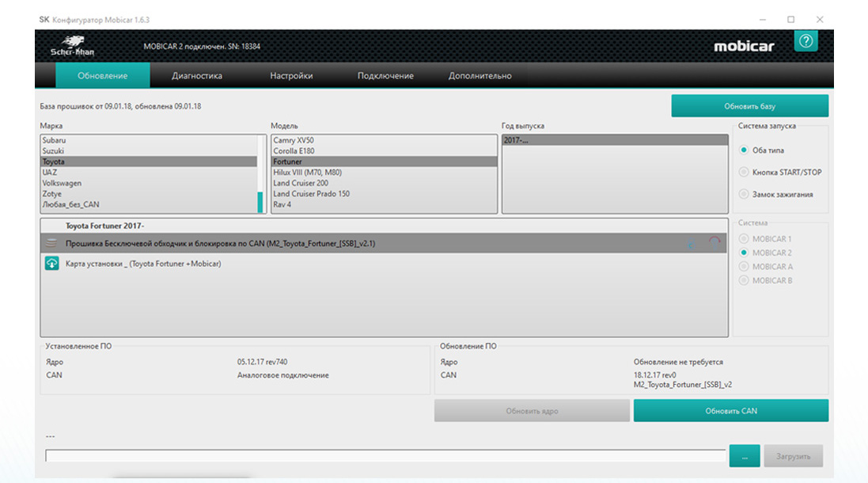Choose Camry XV50 in the Модель list
This screenshot has width=868, height=483.
point(385,140)
